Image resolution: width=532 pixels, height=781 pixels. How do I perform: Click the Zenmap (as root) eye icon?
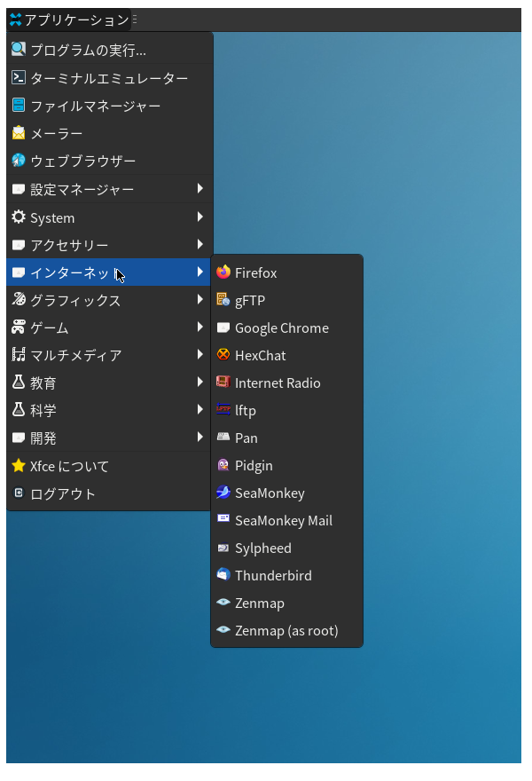click(223, 629)
